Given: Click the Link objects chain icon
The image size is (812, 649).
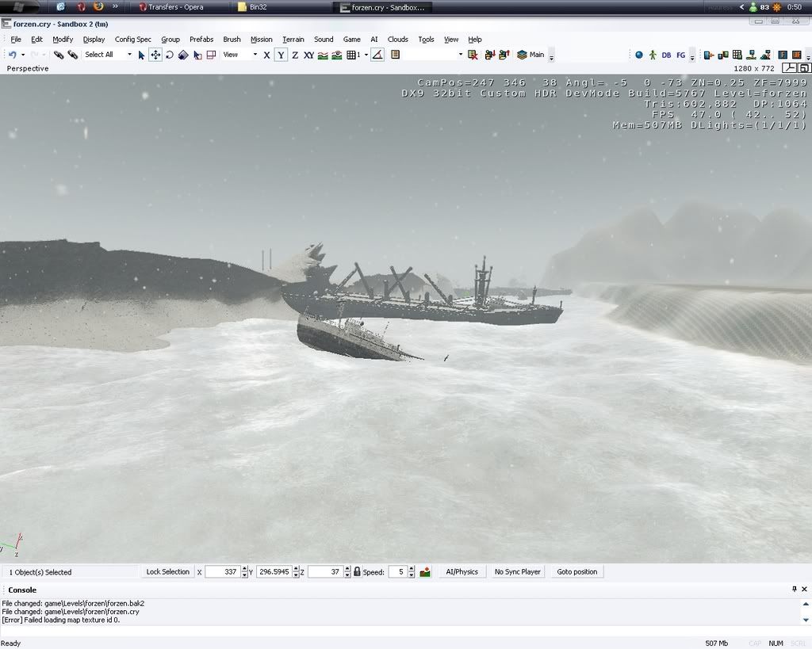Looking at the screenshot, I should (x=59, y=55).
